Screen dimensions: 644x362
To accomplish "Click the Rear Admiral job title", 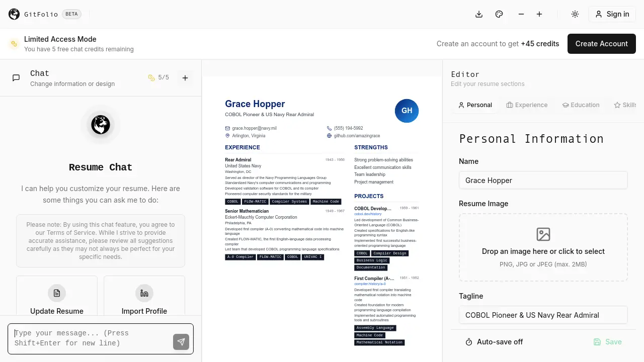I will [x=238, y=160].
